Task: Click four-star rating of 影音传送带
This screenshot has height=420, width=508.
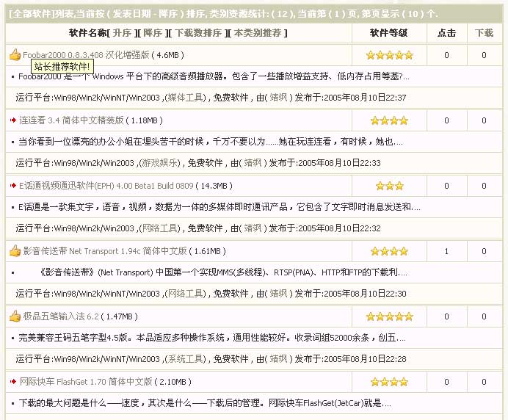Action: click(389, 251)
